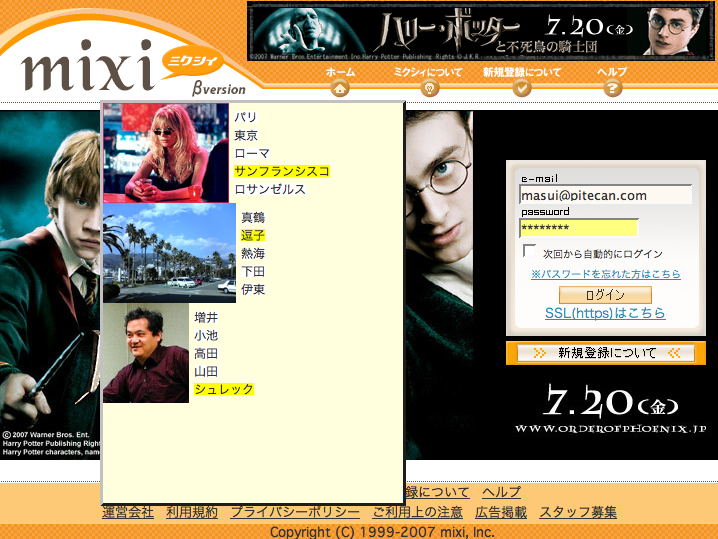Choose ローマ from the city list
This screenshot has height=539, width=718.
pos(252,153)
